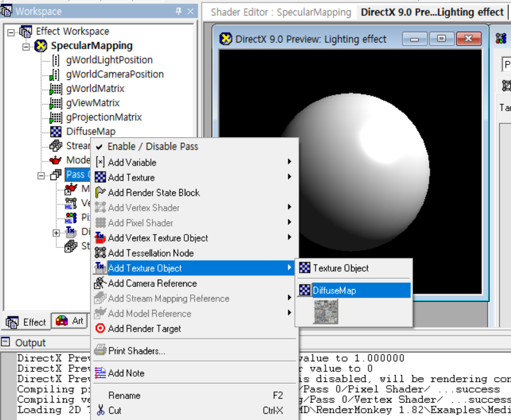Screen dimensions: 511x420
Task: Choose Rename from the context menu
Action: pos(194,395)
